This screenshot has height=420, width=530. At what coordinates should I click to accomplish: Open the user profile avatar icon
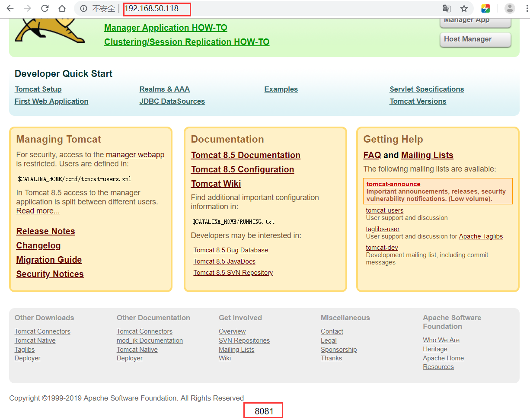[510, 8]
